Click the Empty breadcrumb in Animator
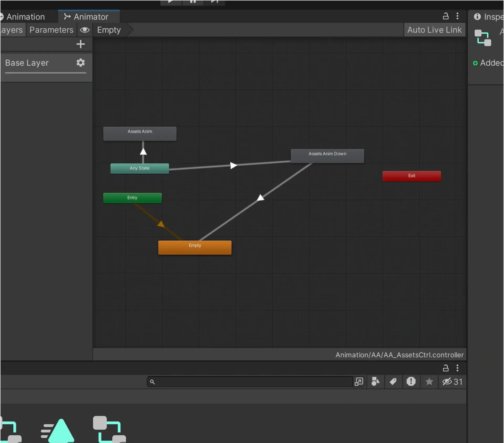The width and height of the screenshot is (504, 443). (109, 30)
